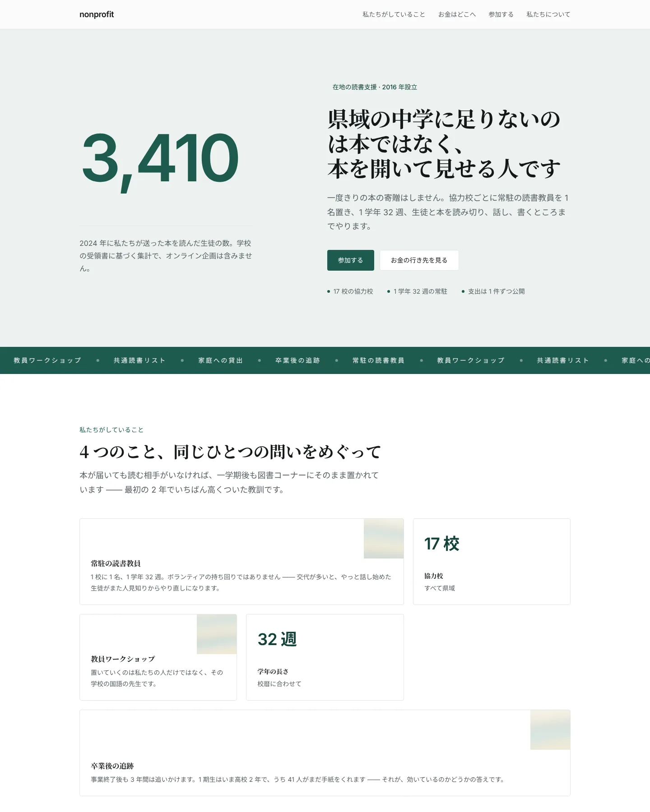Screen dimensions: 650x812
Task: Open 参加する item in top navigation
Action: [501, 14]
